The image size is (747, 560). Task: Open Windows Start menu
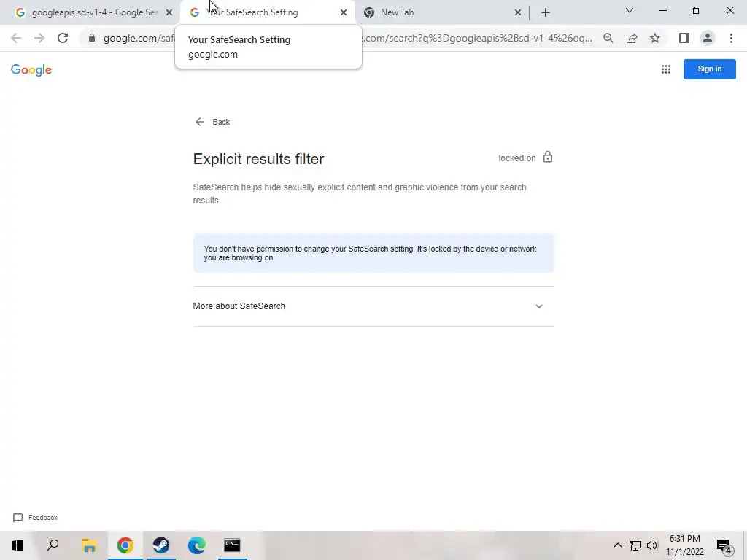pyautogui.click(x=18, y=545)
